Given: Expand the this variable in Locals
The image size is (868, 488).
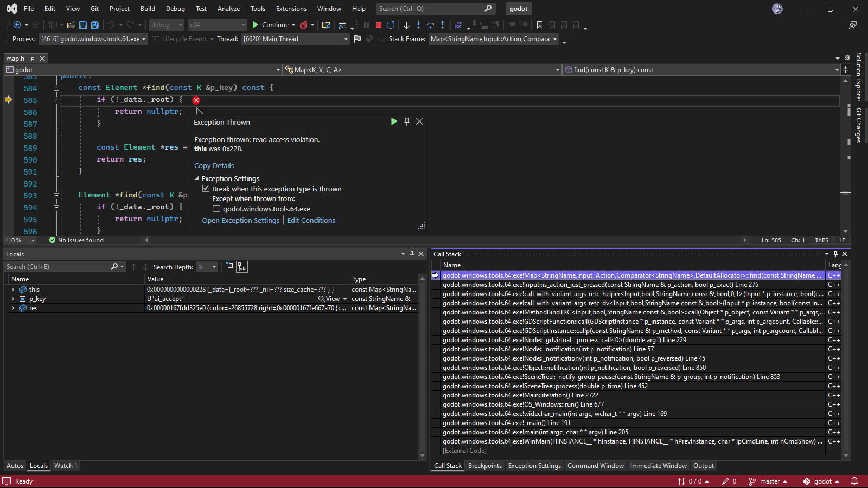Looking at the screenshot, I should [13, 289].
